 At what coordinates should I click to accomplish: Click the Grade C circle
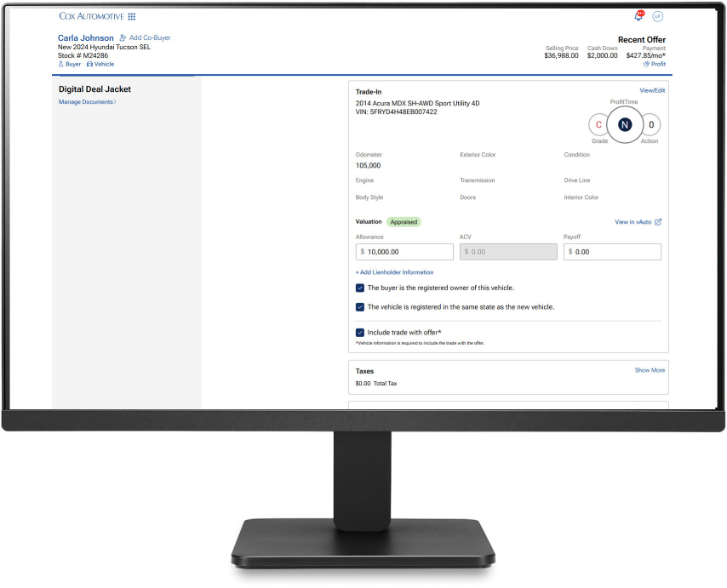coord(598,125)
